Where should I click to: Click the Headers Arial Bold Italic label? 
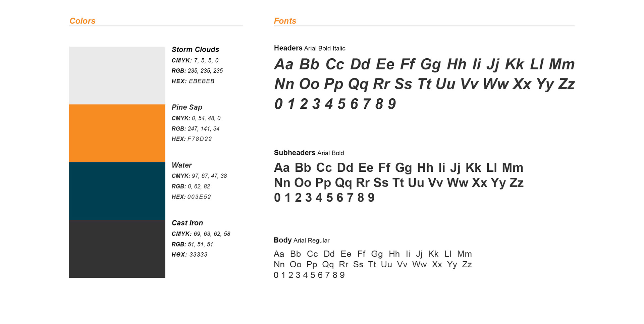pyautogui.click(x=310, y=48)
